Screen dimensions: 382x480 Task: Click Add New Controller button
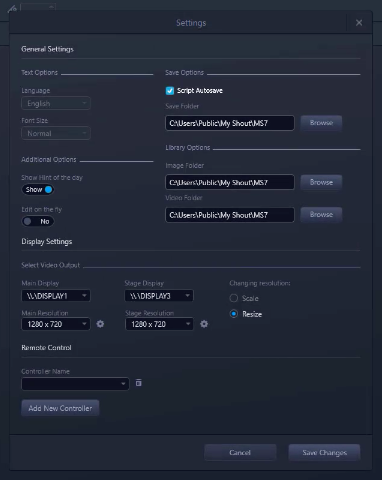(x=60, y=408)
